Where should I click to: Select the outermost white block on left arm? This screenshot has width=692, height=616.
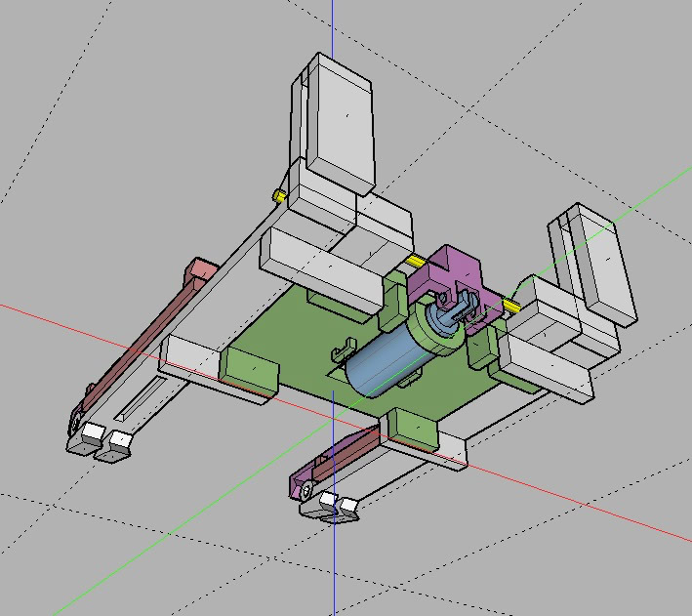pyautogui.click(x=94, y=431)
